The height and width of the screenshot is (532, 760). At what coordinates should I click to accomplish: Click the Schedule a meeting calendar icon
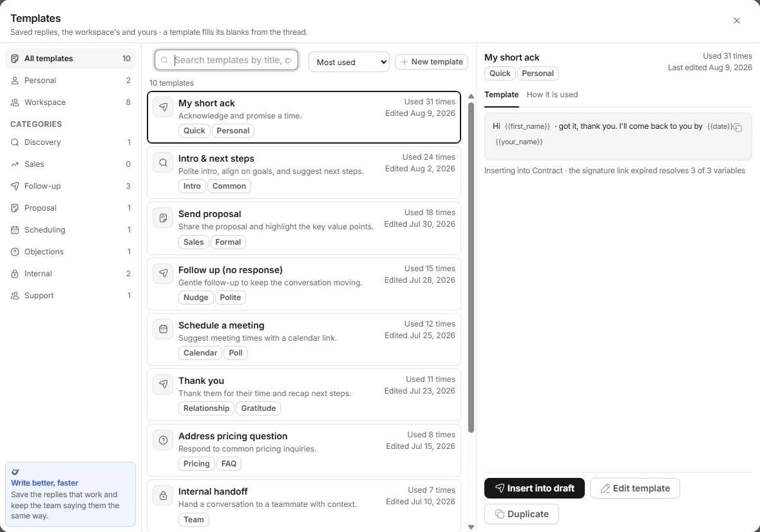click(164, 329)
